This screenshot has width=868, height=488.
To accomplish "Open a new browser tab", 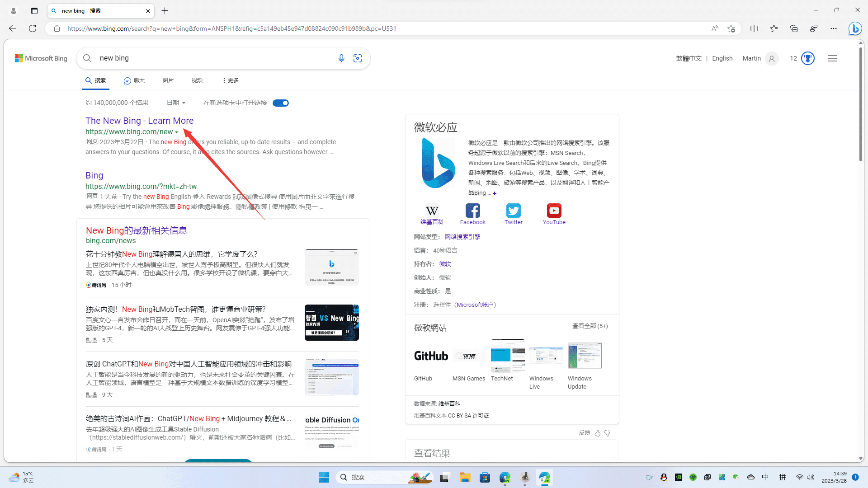I will 165,11.
